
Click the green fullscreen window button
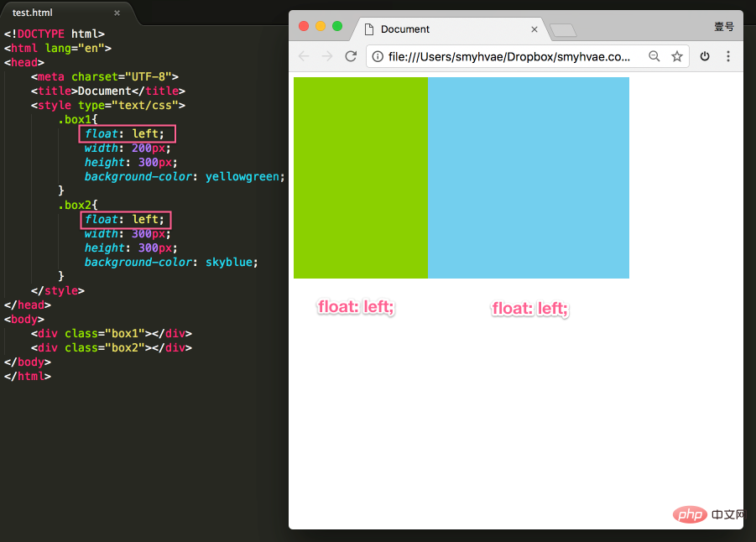click(x=337, y=26)
